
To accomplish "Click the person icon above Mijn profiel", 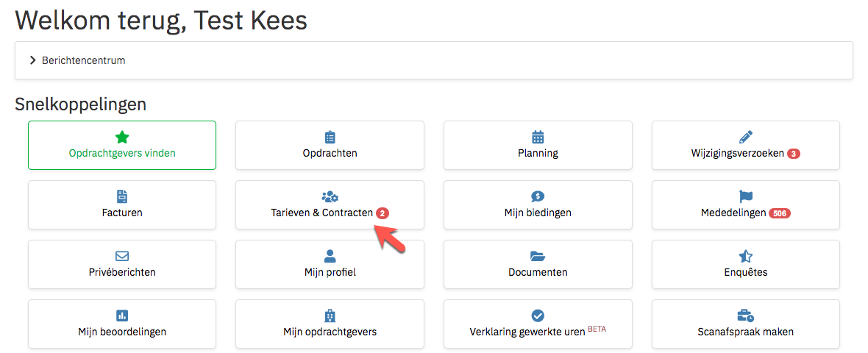I will (330, 256).
